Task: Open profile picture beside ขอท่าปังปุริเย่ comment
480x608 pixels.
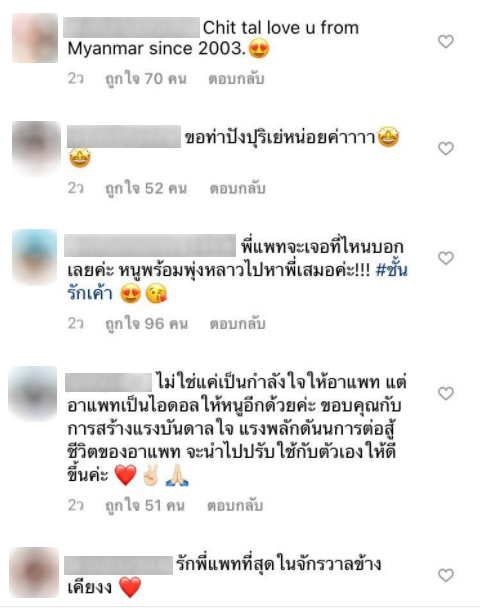Action: [36, 147]
